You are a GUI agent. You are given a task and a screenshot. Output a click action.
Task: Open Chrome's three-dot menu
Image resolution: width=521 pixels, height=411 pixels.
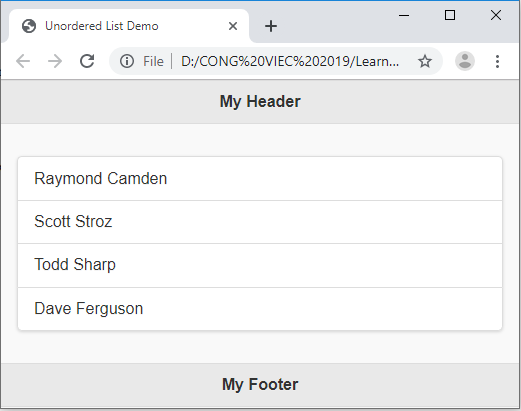[x=497, y=61]
